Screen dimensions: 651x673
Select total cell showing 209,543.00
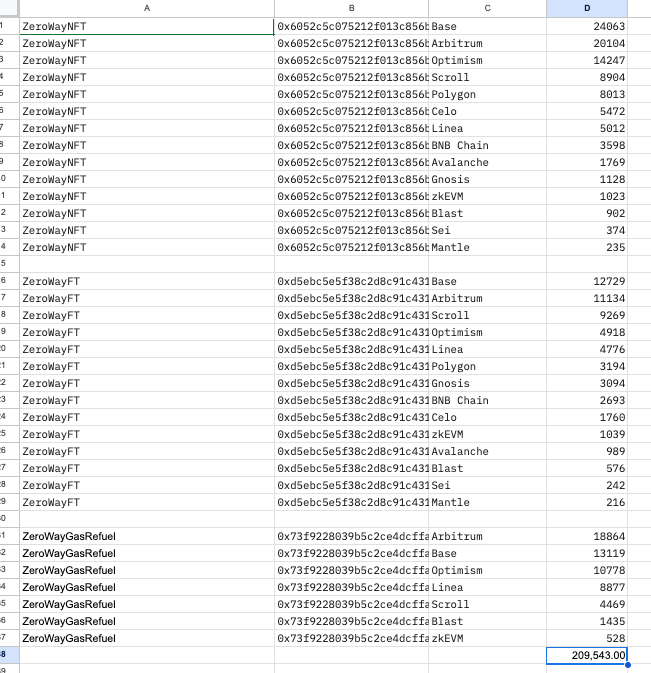(587, 655)
